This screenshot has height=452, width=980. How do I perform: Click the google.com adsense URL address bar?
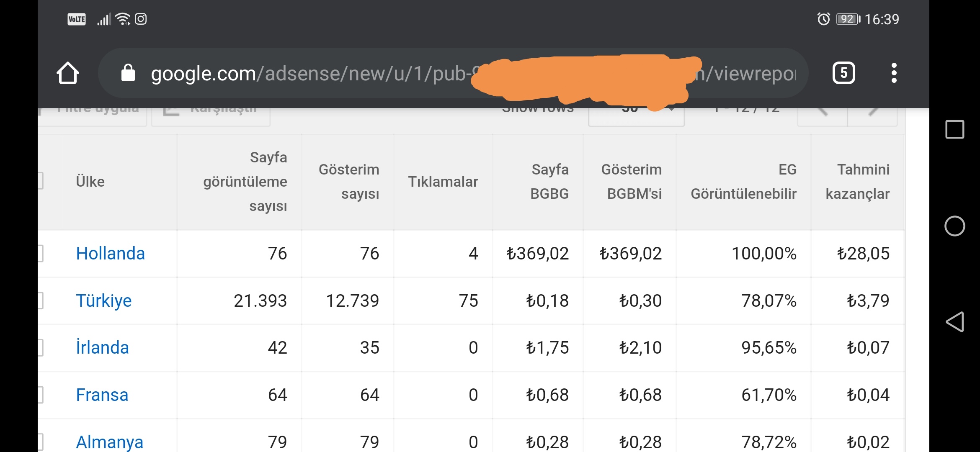(453, 73)
